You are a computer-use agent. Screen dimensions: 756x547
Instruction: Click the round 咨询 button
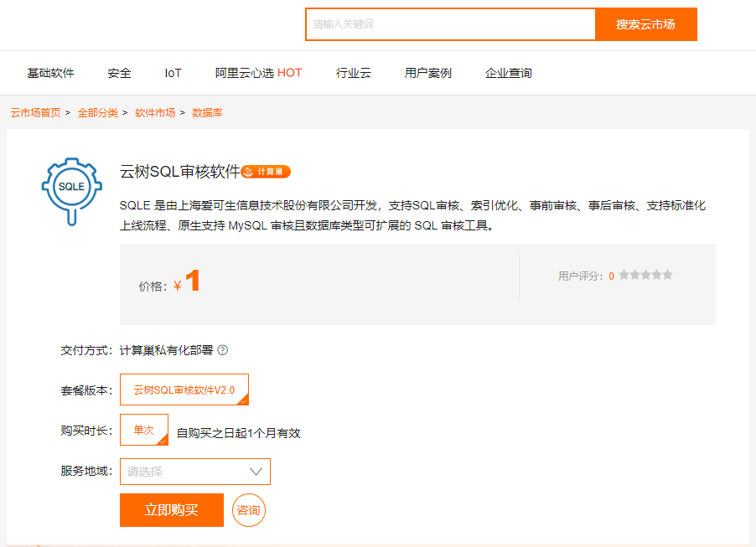pyautogui.click(x=249, y=510)
